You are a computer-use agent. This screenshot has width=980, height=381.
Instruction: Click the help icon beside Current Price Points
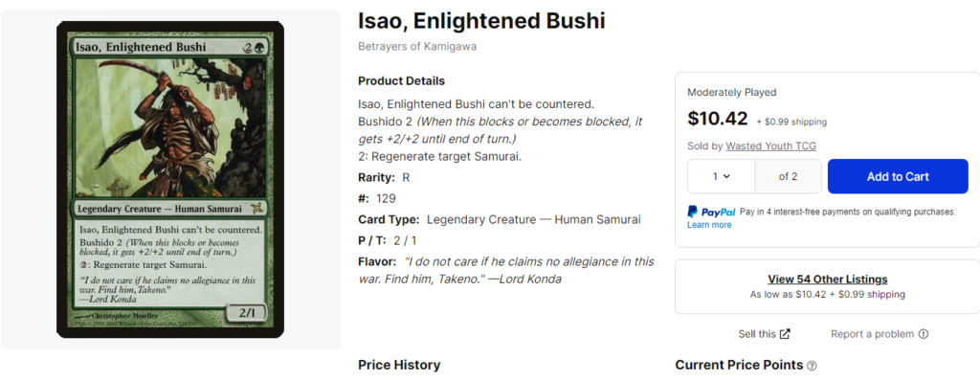point(812,366)
